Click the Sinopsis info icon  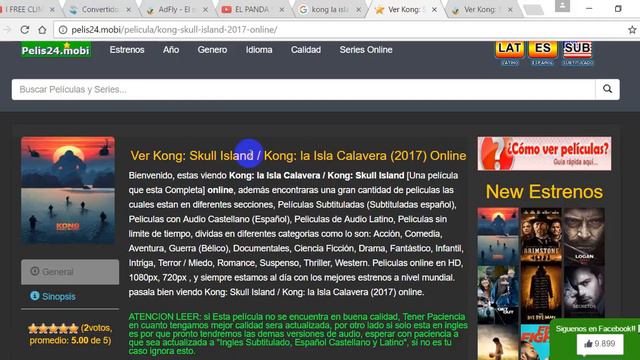(35, 296)
